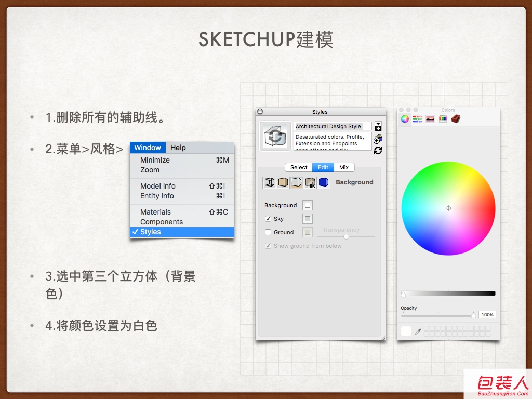Click the color wheel crosshair
The image size is (532, 399).
[448, 208]
